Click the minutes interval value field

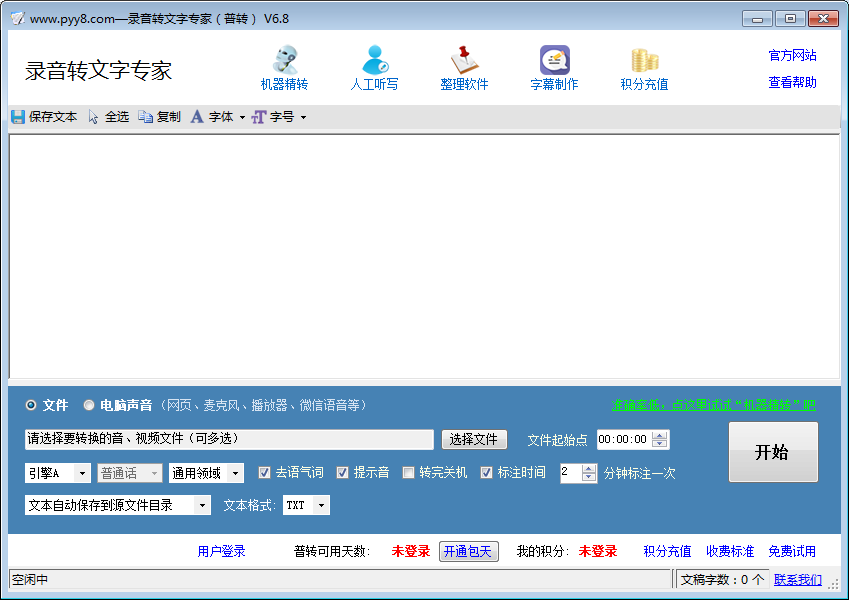(x=571, y=473)
